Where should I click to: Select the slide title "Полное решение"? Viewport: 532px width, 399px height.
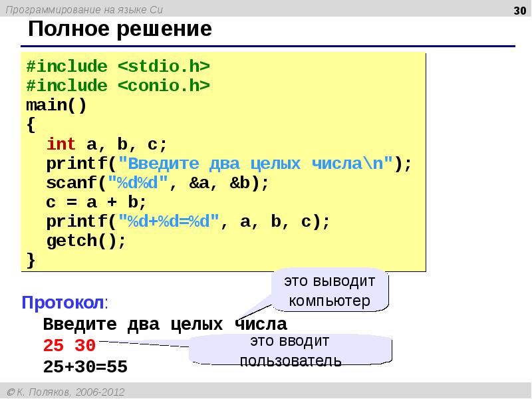(x=120, y=30)
